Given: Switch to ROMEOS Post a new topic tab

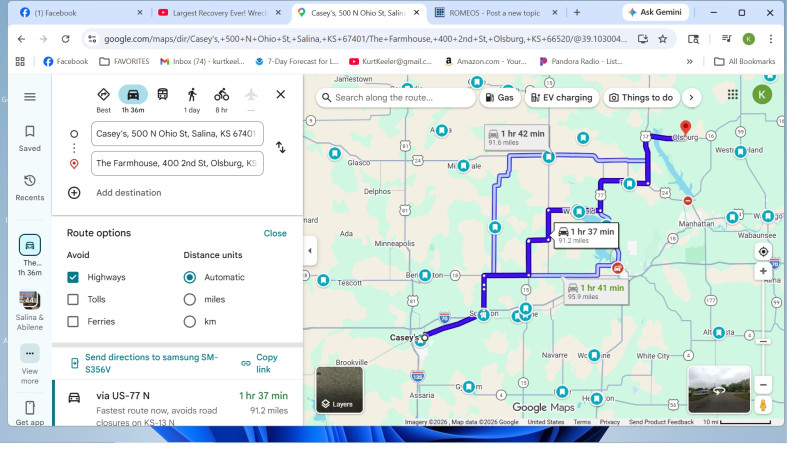Looking at the screenshot, I should [494, 13].
